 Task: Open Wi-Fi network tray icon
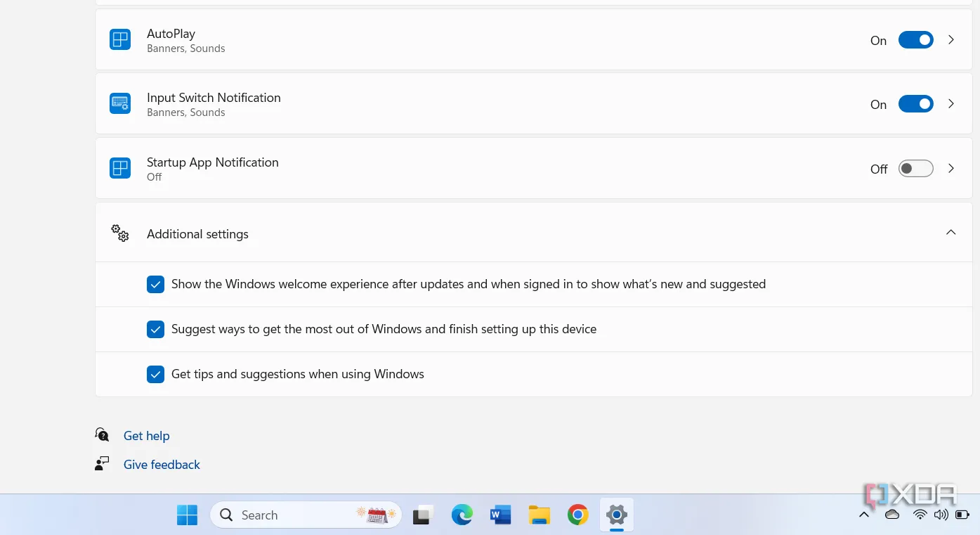coord(920,515)
